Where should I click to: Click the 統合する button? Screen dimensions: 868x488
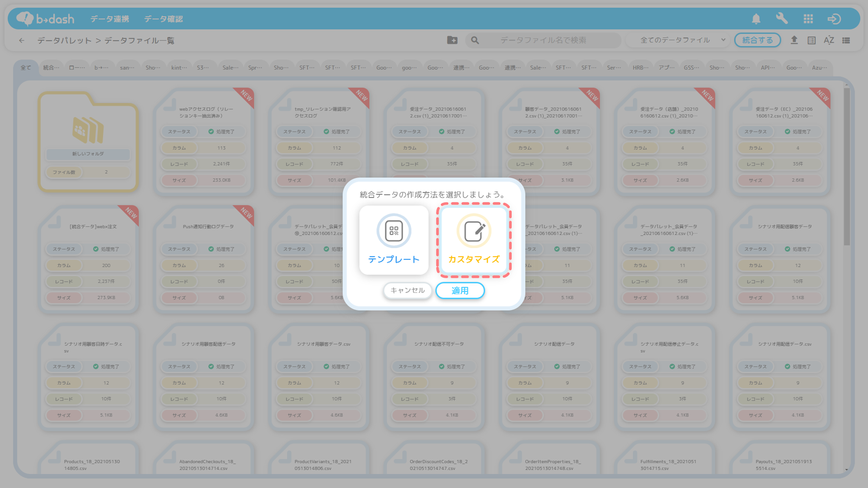757,40
